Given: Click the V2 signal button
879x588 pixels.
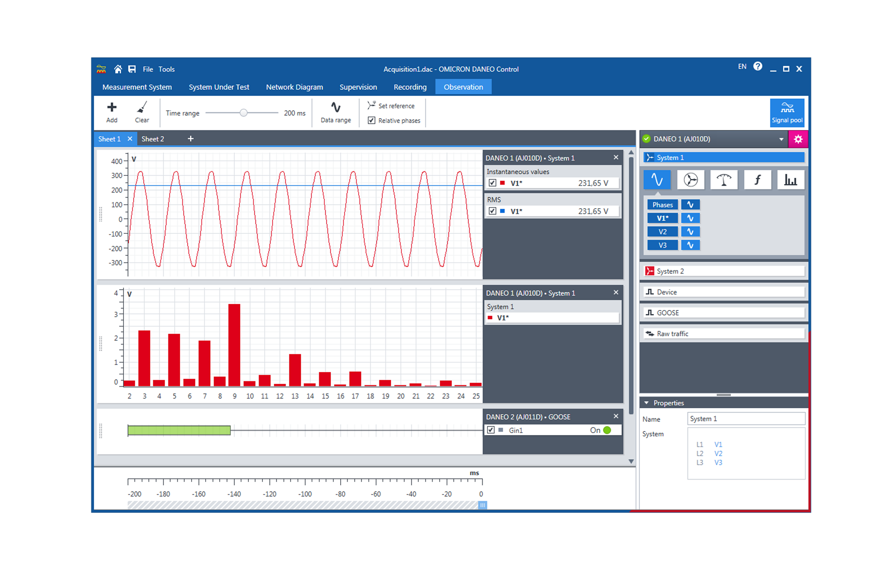Looking at the screenshot, I should pos(662,232).
